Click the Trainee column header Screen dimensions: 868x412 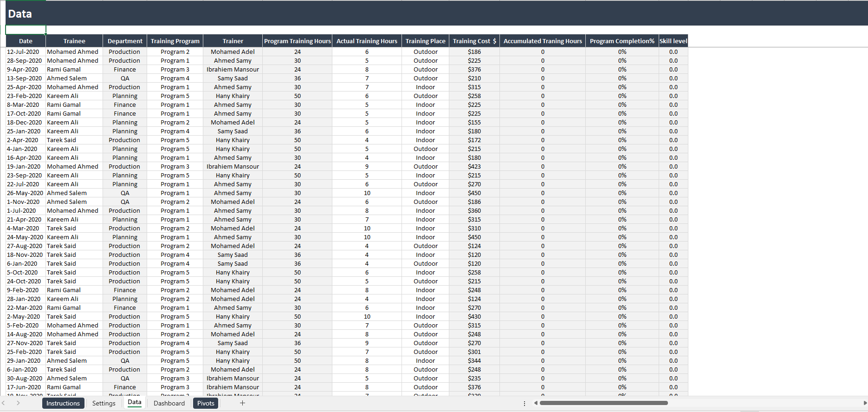74,41
